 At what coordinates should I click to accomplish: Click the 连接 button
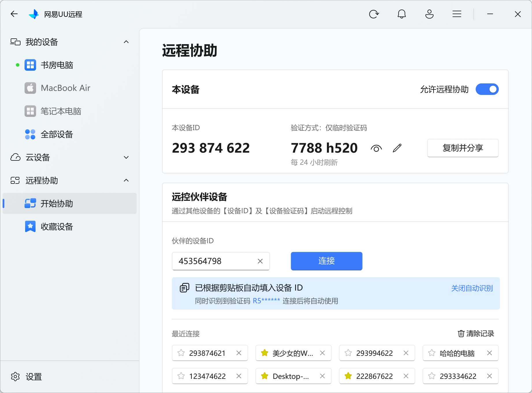click(326, 261)
